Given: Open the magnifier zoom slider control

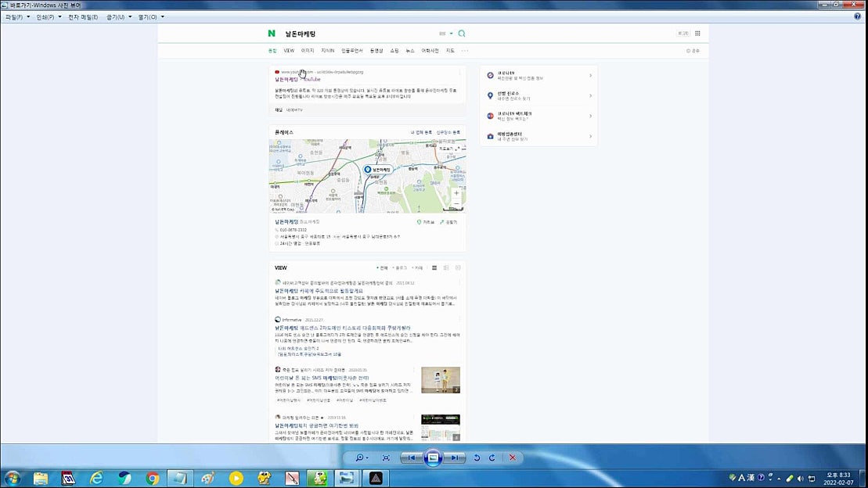Looking at the screenshot, I should (x=362, y=457).
